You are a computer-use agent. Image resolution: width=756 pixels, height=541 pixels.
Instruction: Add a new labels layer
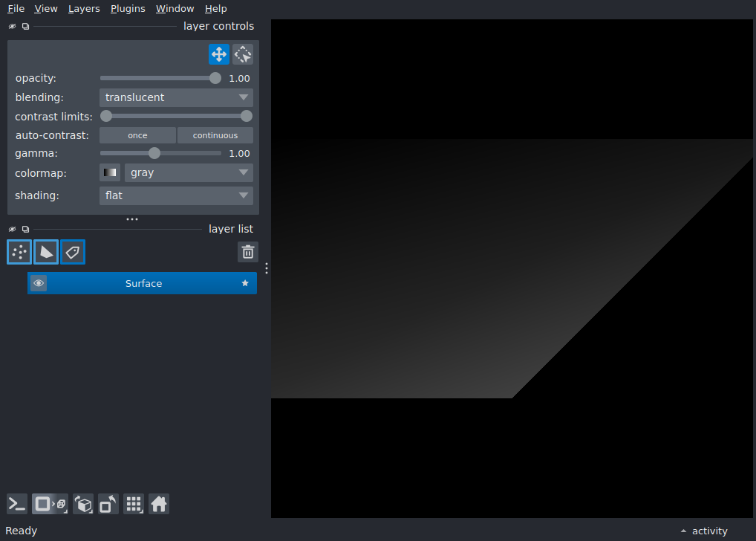pyautogui.click(x=73, y=252)
